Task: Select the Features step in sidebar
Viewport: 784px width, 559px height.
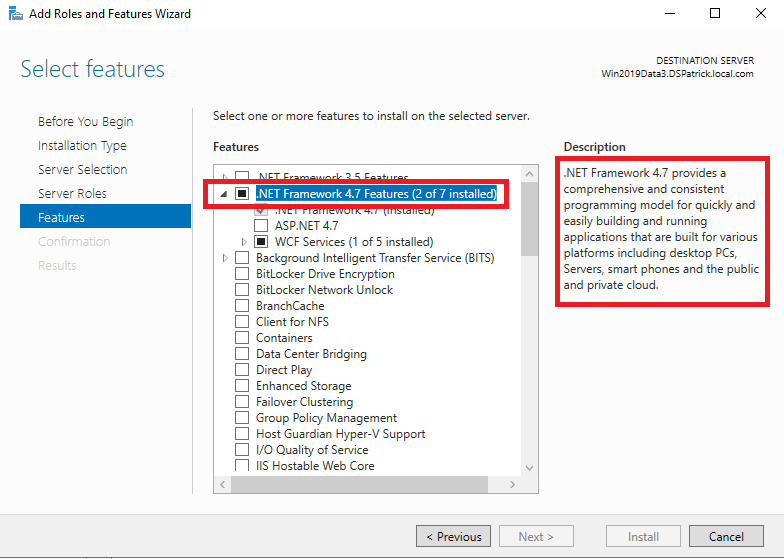Action: [x=106, y=216]
